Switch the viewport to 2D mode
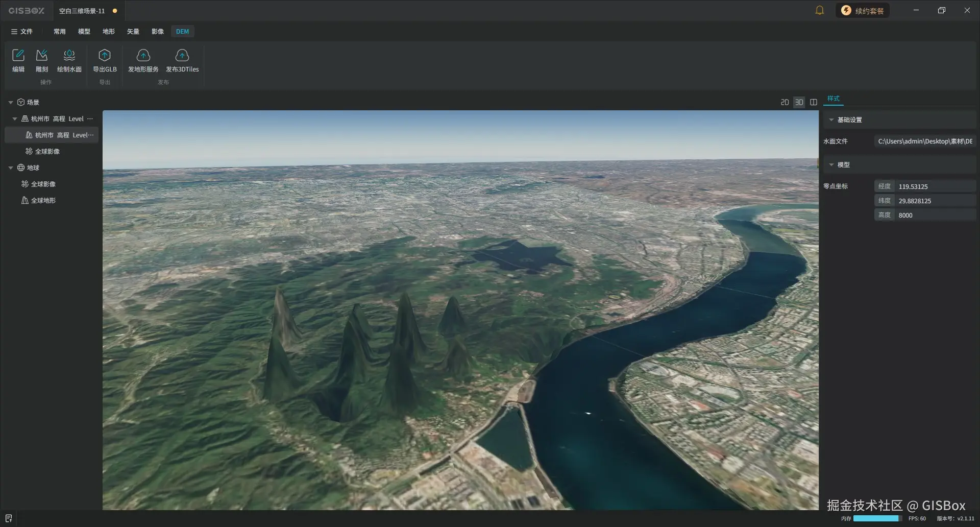This screenshot has height=527, width=980. point(785,102)
